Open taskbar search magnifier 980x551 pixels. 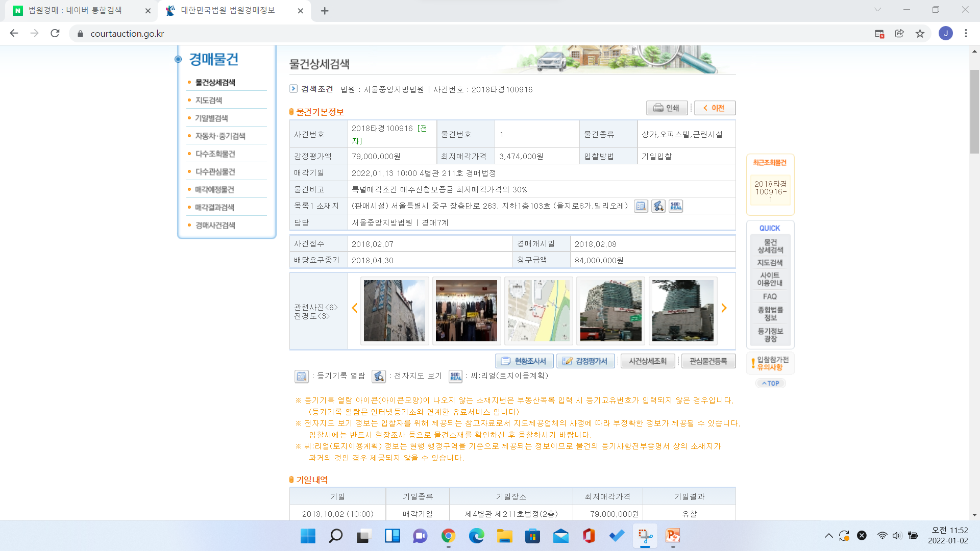(335, 536)
